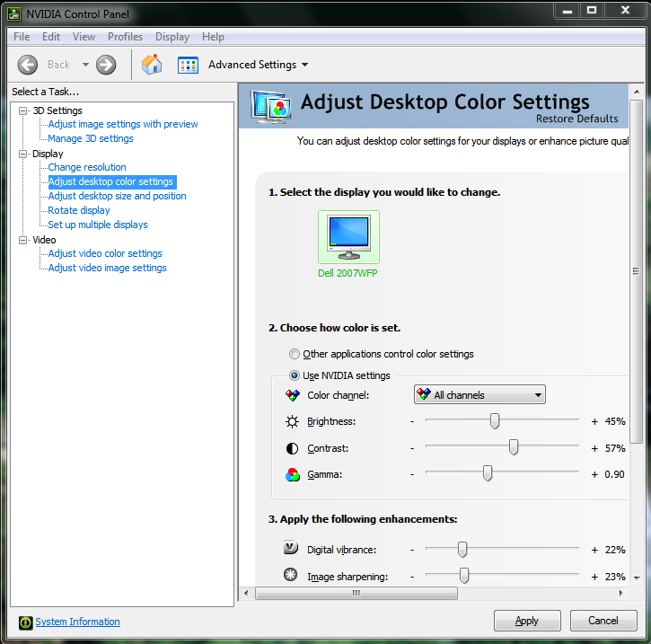The height and width of the screenshot is (644, 651).
Task: Click the Image sharpening slider handle
Action: pyautogui.click(x=464, y=576)
